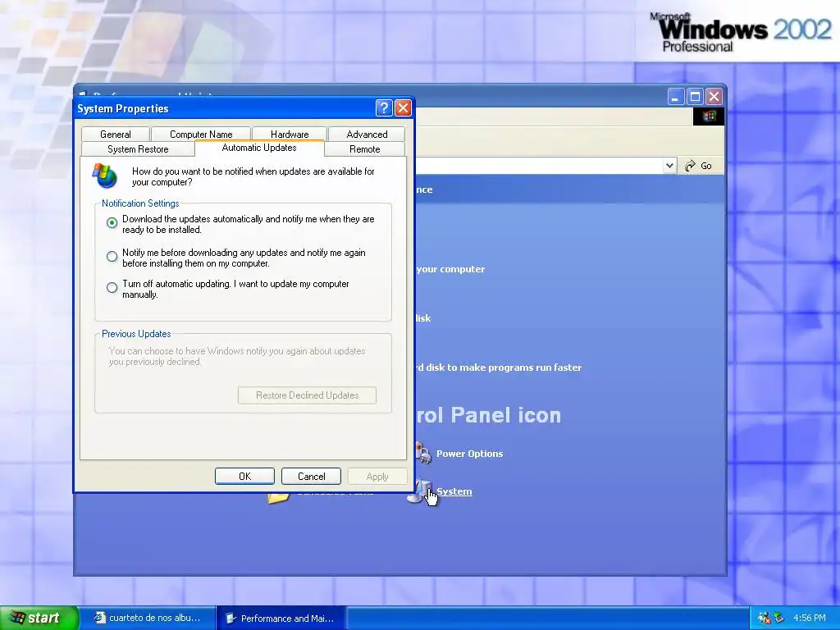
Task: Click the help question mark icon
Action: coord(384,108)
